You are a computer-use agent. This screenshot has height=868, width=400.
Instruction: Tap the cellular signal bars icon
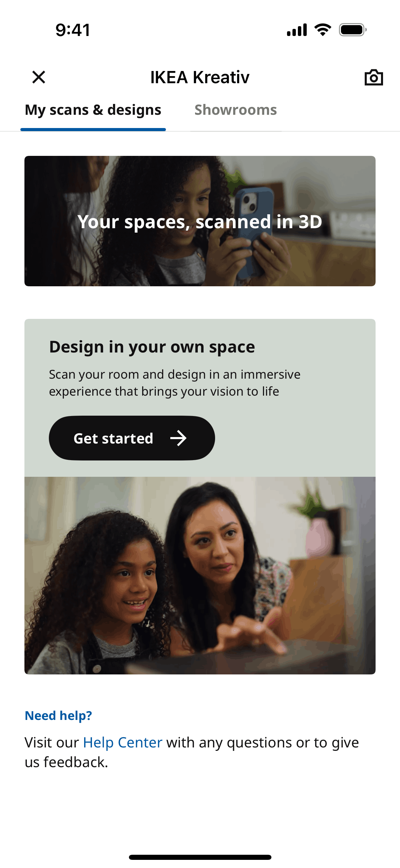[x=297, y=30]
